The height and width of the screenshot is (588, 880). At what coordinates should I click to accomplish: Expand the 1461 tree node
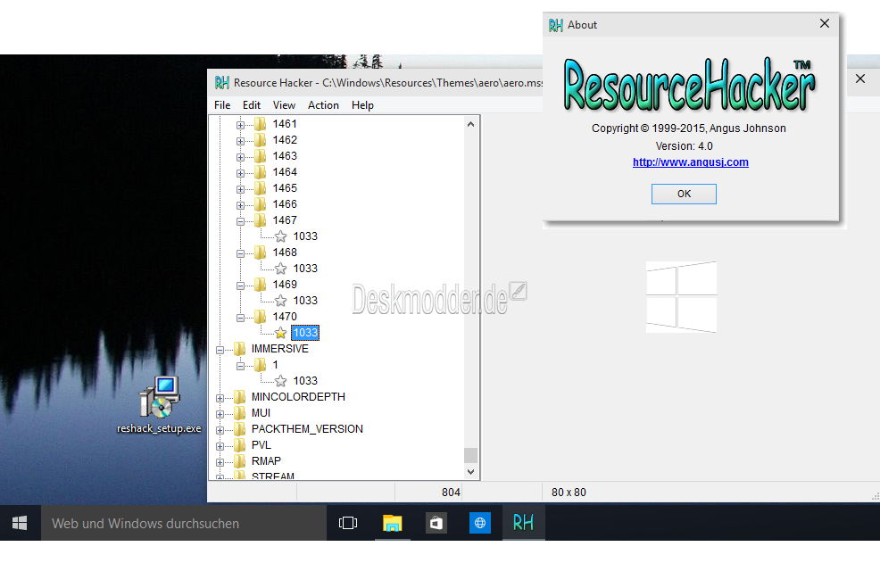[240, 125]
